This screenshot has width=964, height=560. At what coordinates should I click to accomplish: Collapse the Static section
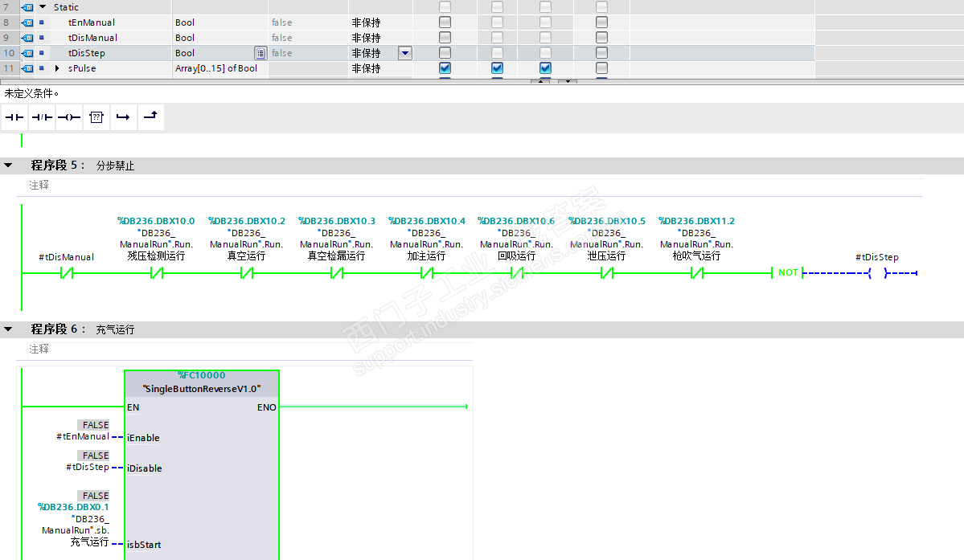point(43,6)
